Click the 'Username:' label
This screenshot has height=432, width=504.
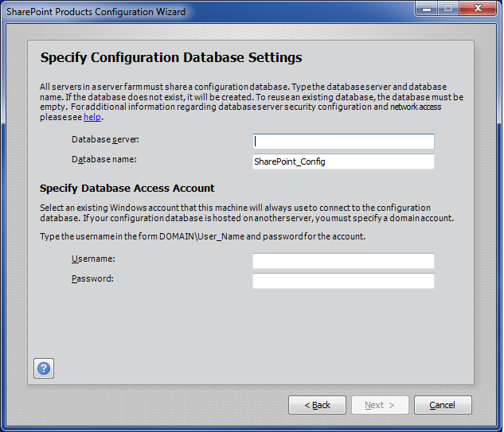(x=93, y=259)
